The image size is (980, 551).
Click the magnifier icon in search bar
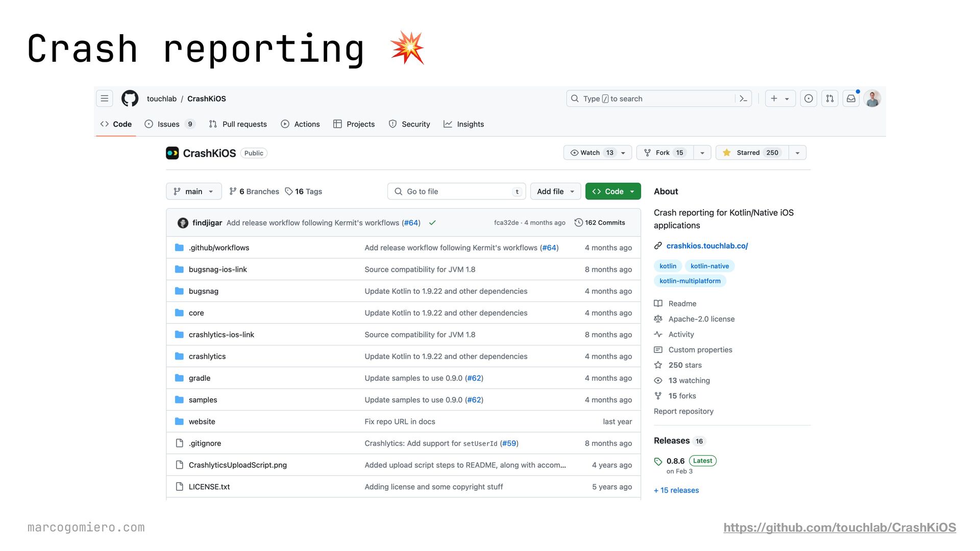coord(575,98)
